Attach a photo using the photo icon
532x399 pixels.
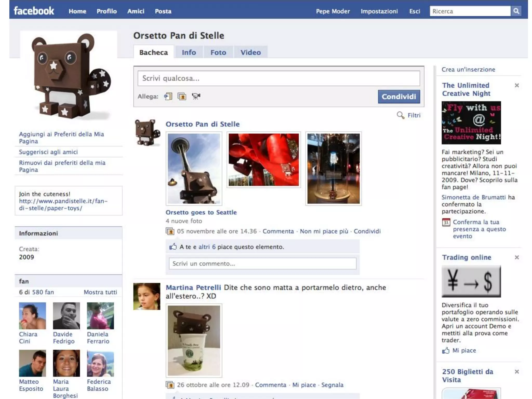(182, 96)
